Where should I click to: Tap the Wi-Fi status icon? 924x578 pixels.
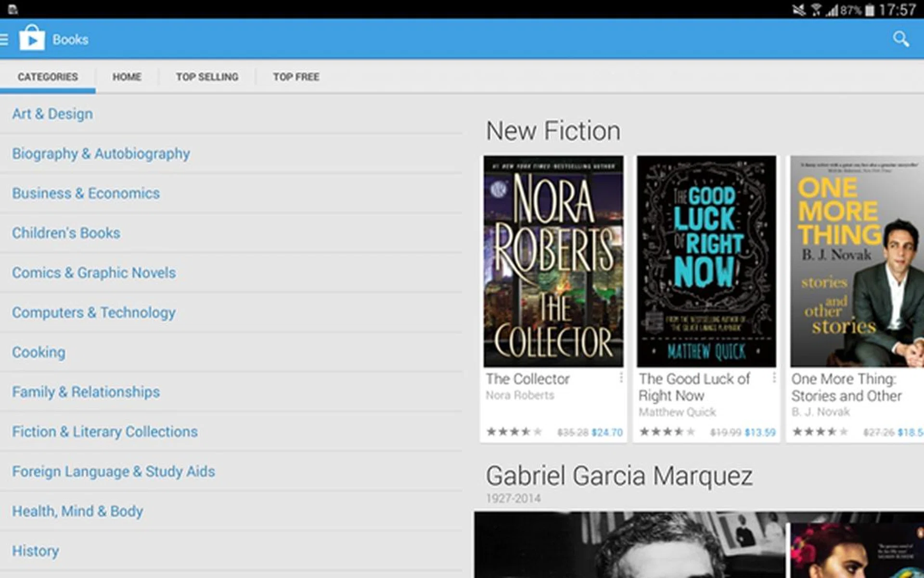(x=816, y=10)
